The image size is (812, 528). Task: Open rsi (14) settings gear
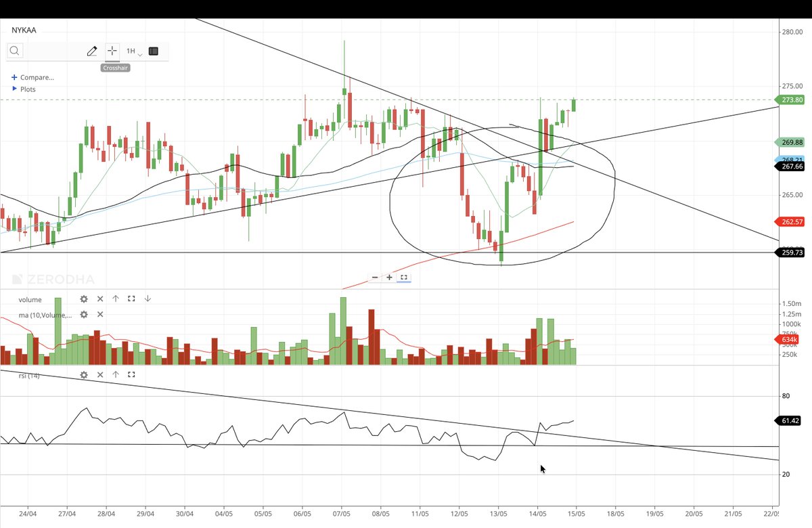click(84, 374)
